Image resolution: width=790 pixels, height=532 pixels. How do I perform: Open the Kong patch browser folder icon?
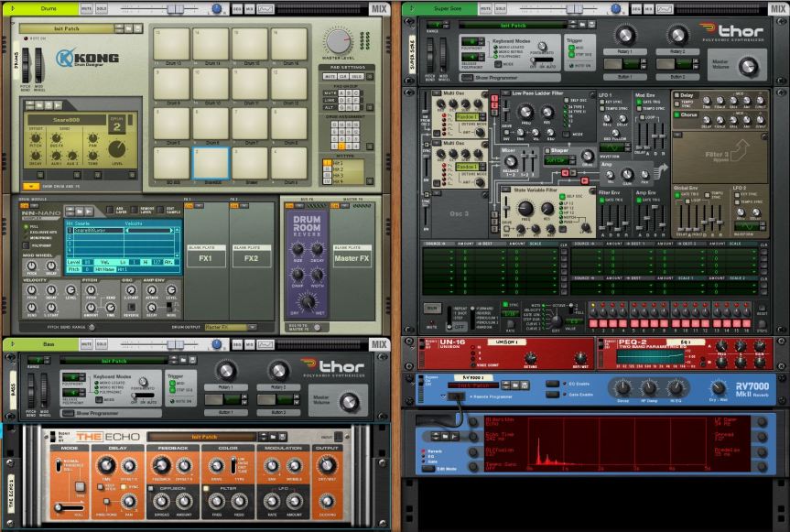pos(129,27)
